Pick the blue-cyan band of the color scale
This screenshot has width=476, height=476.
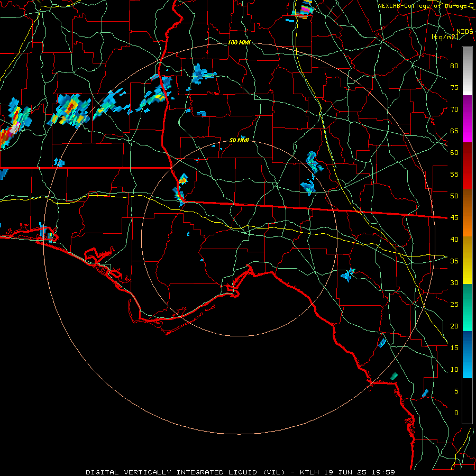[467, 354]
